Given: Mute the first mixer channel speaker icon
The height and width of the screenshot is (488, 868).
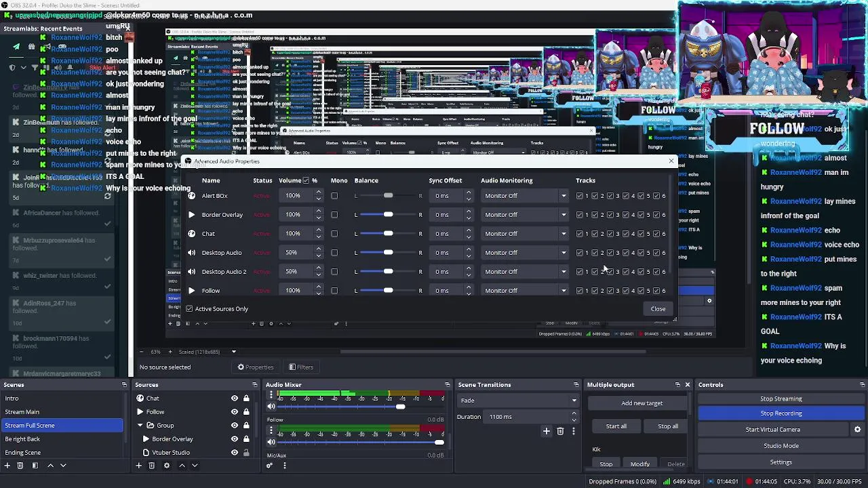Looking at the screenshot, I should [271, 407].
